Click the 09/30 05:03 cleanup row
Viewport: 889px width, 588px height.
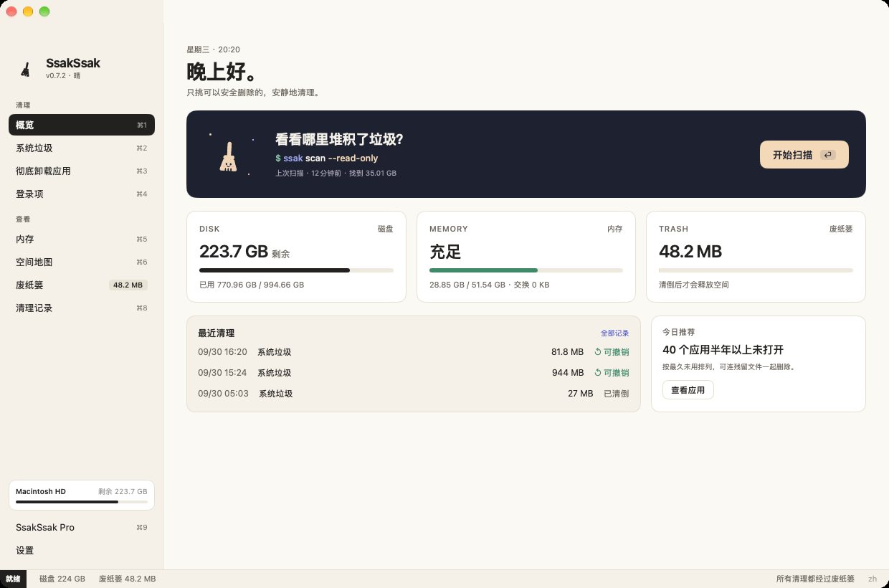click(x=413, y=394)
